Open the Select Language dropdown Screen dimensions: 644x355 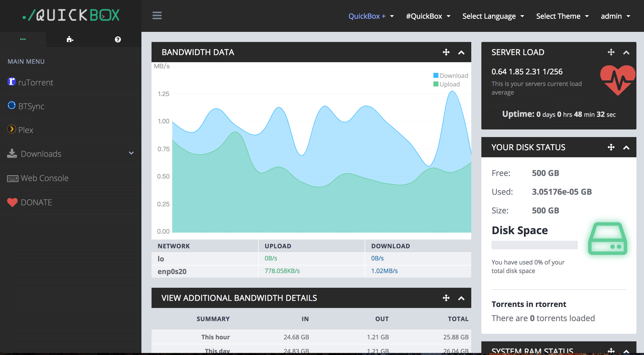click(493, 16)
